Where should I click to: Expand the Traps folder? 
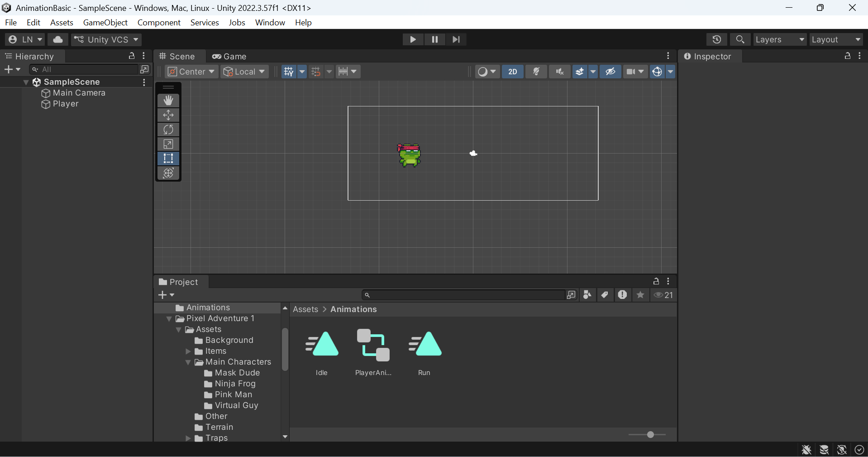click(x=188, y=438)
